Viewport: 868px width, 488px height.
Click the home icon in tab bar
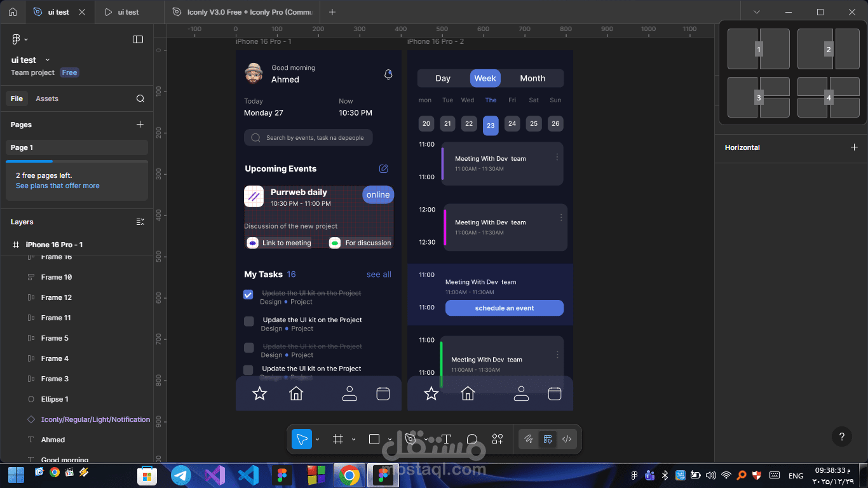pyautogui.click(x=12, y=12)
